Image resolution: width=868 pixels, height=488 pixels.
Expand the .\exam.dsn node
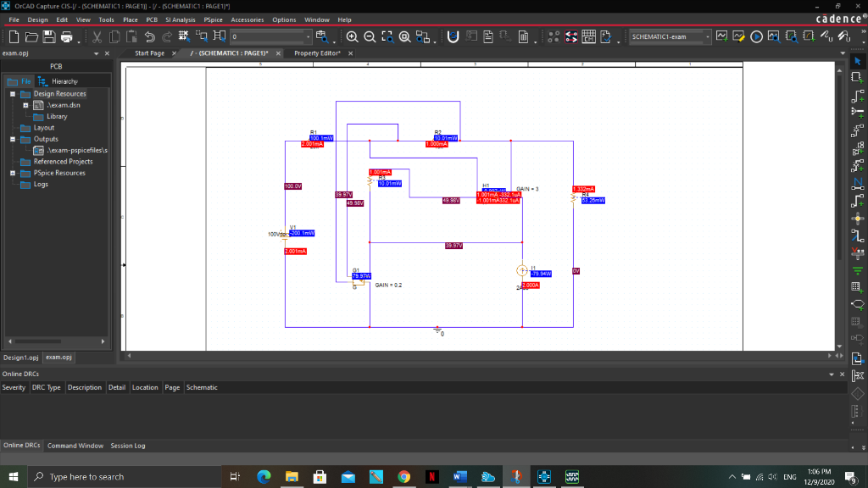coord(25,105)
